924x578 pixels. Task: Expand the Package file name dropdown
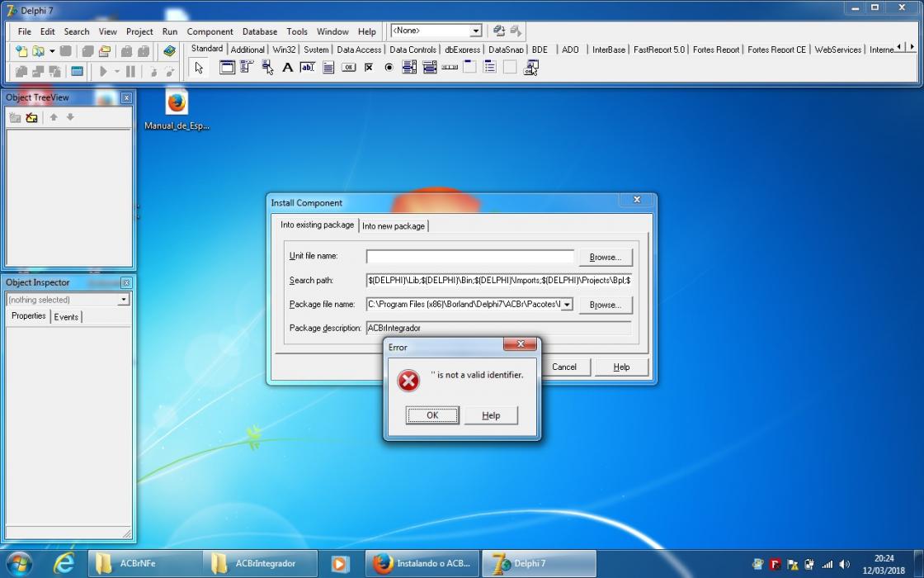566,305
